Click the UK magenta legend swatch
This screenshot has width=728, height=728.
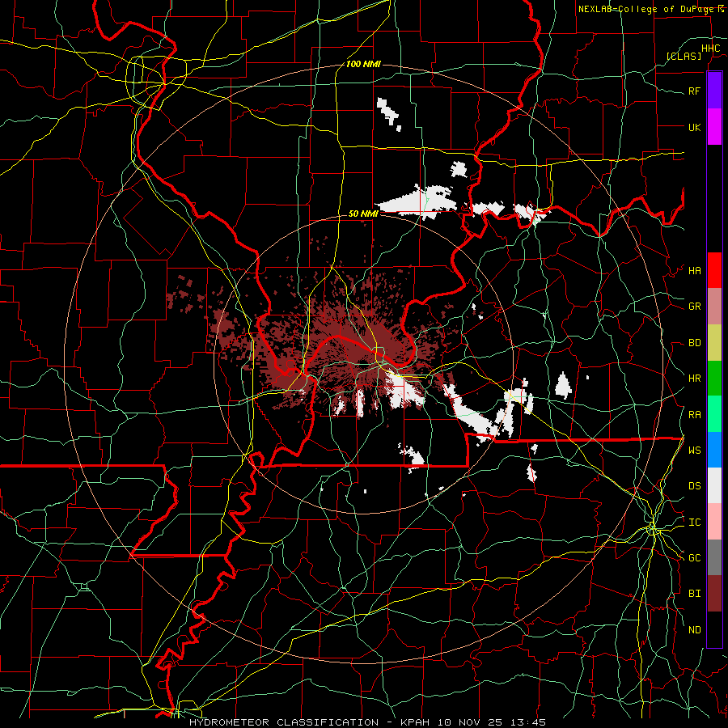[x=714, y=127]
